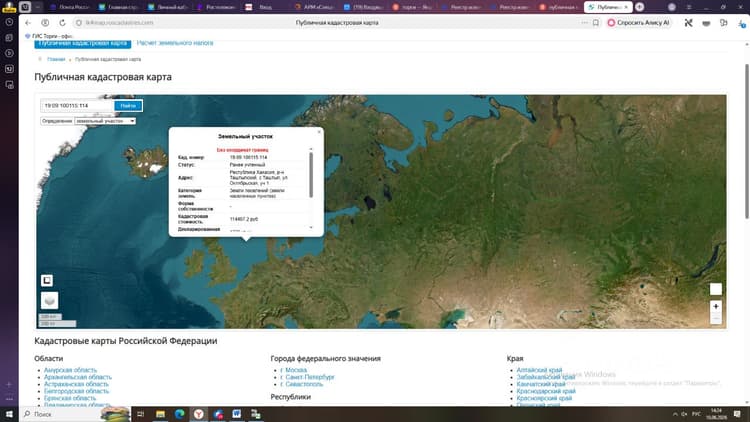Viewport: 750px width, 422px height.
Task: Open the г. Москва link
Action: 293,370
